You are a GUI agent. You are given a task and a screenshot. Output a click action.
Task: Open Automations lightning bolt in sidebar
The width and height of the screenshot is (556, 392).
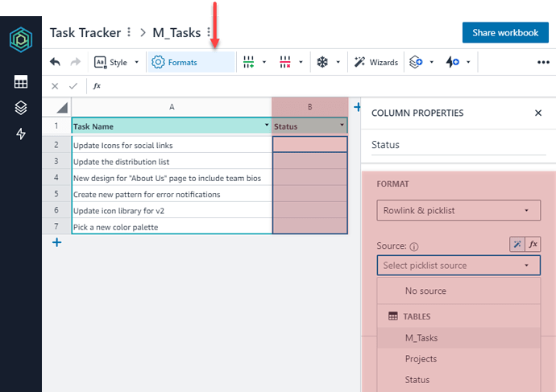21,134
